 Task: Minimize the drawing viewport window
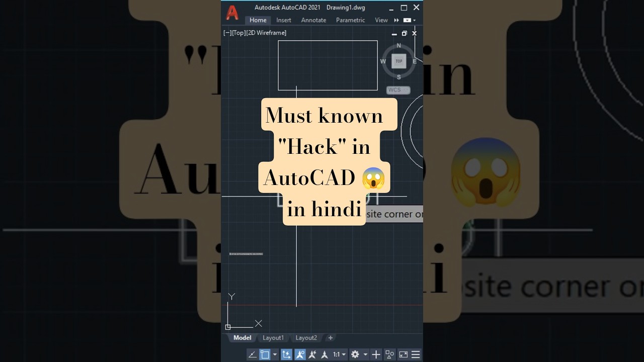(x=394, y=34)
